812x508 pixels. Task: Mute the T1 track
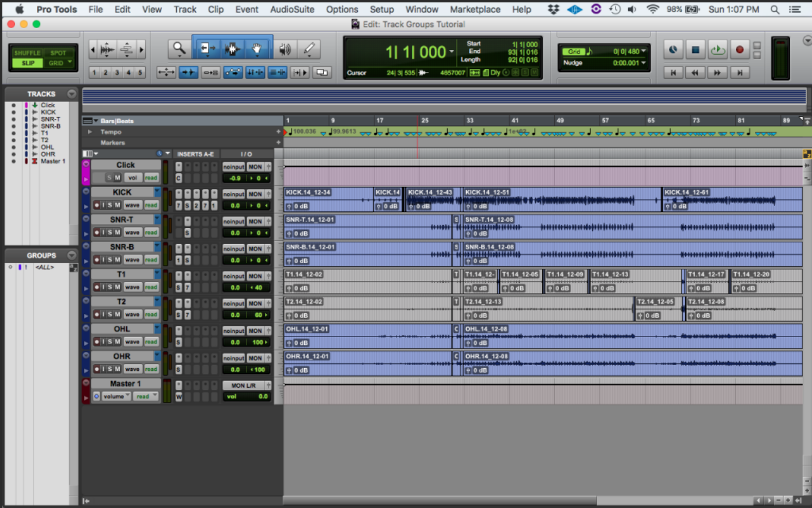pos(118,287)
